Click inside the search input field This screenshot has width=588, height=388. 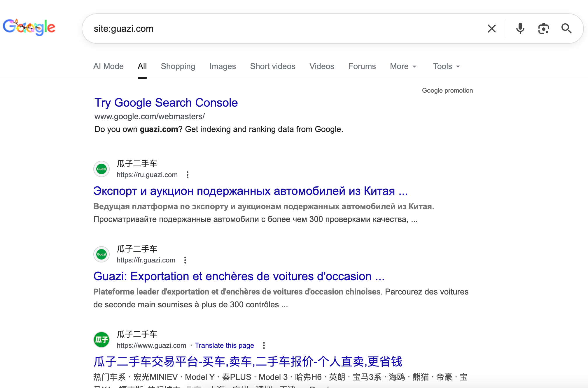click(x=262, y=28)
